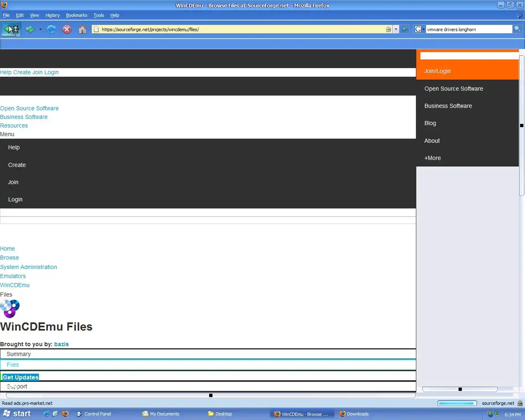Switch to My Documents taskbar button

pos(171,414)
